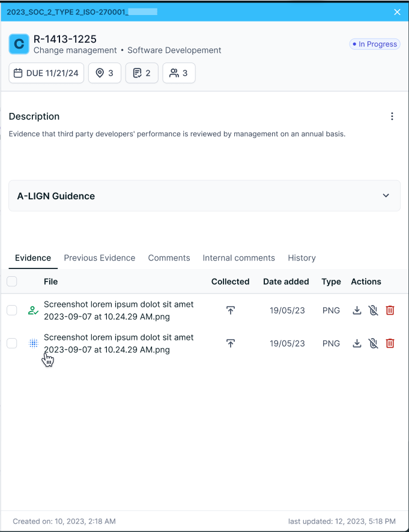The width and height of the screenshot is (409, 532).
Task: Click the green person-check icon on first evidence row
Action: click(x=33, y=310)
